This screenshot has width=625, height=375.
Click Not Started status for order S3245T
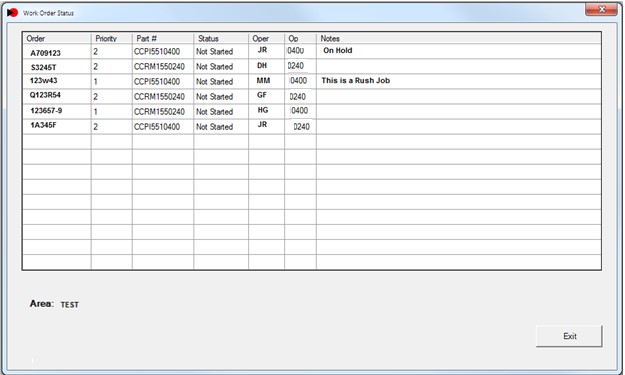(214, 67)
